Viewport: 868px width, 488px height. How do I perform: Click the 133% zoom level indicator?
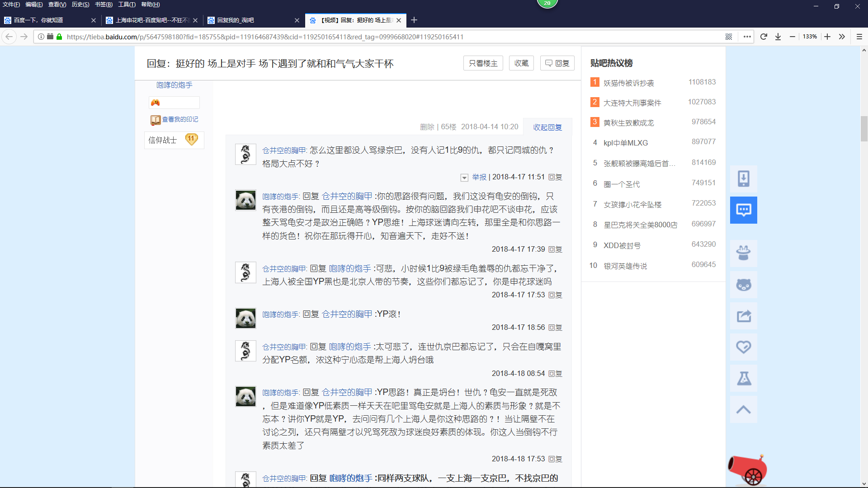[x=810, y=37]
